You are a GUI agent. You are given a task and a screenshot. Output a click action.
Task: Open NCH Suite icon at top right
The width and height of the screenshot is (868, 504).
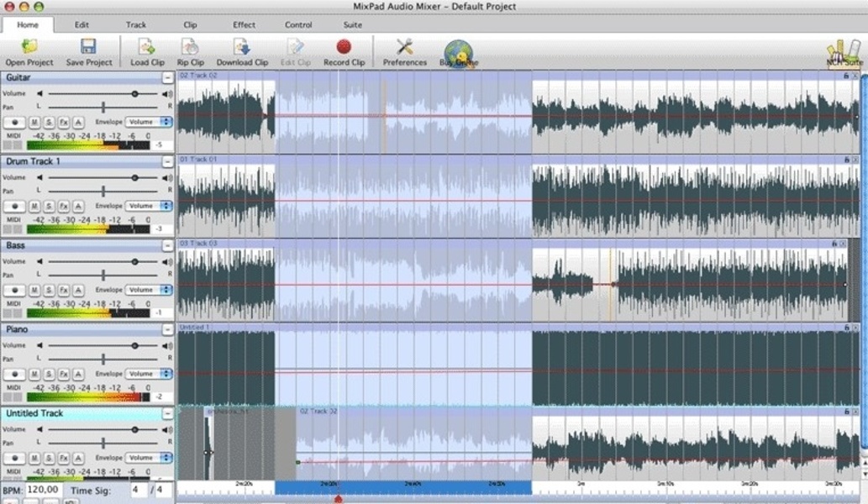(844, 52)
